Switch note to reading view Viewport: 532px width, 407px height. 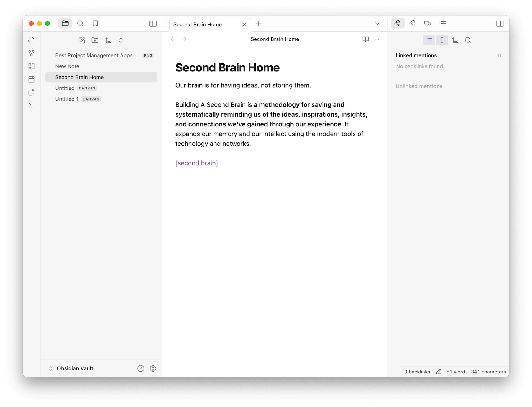[365, 39]
